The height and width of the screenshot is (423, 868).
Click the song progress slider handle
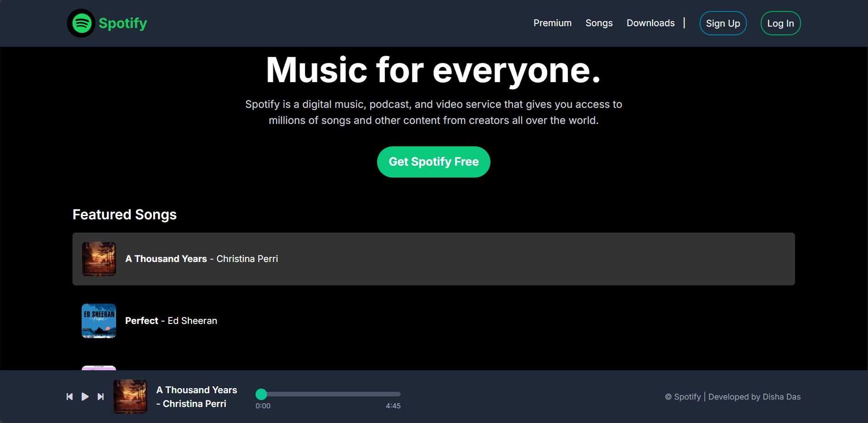point(261,394)
